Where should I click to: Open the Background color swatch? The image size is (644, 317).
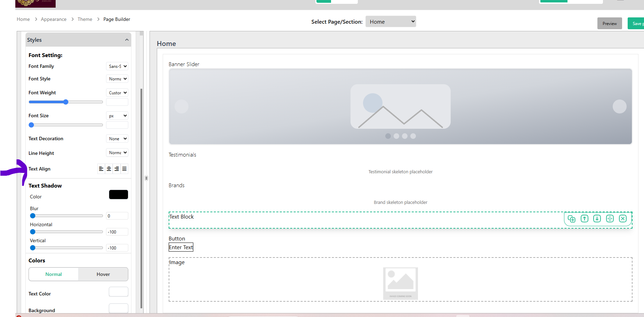(119, 308)
